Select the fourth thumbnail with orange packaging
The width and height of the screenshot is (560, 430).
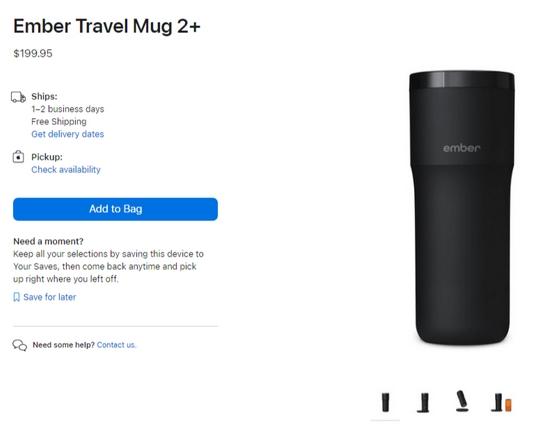point(501,403)
